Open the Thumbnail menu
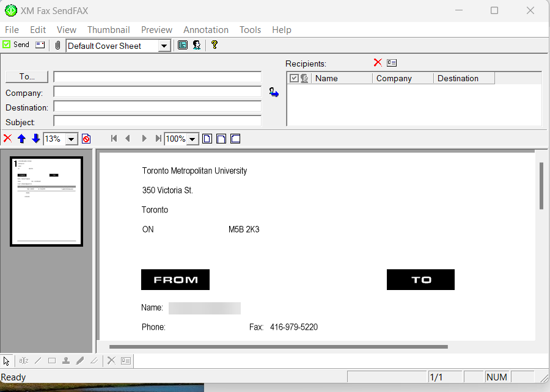The width and height of the screenshot is (550, 392). [x=109, y=30]
